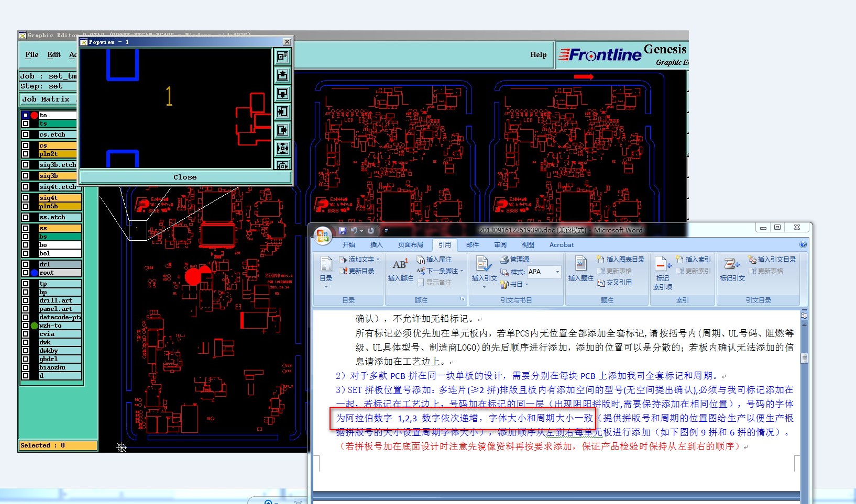This screenshot has height=504, width=856.
Task: Open customize quick access toolbar dropdown
Action: point(386,230)
